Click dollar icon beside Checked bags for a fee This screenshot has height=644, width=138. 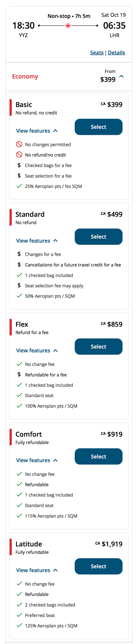point(19,165)
